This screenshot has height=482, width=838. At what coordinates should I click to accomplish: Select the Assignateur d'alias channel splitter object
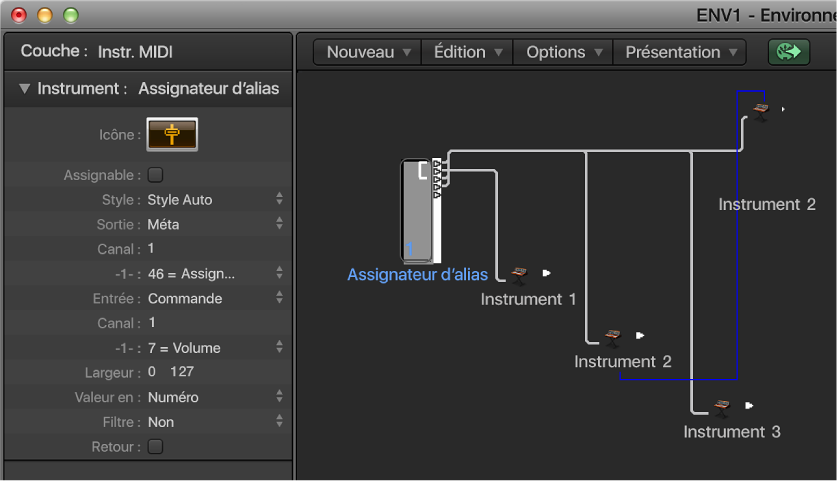click(x=421, y=210)
